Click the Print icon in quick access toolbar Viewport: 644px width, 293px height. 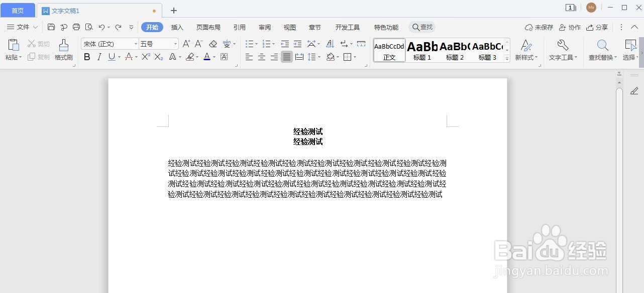(x=76, y=27)
